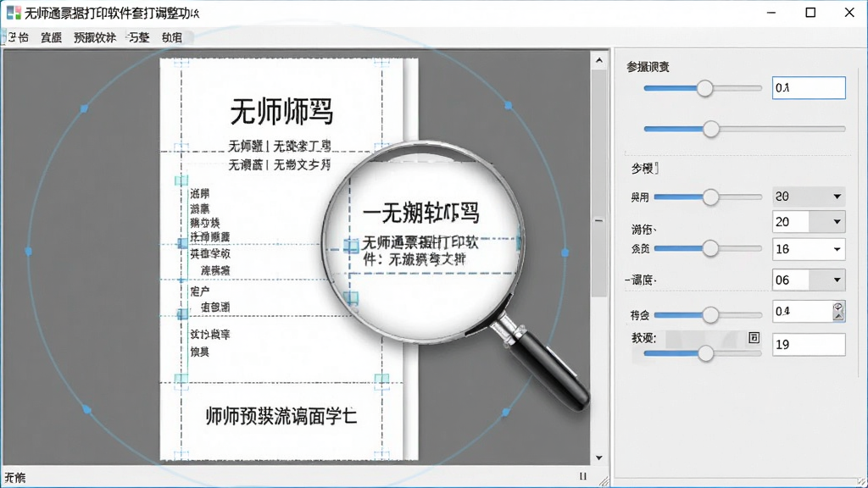
Task: Click the status text at the bottom-left corner
Action: click(x=15, y=478)
